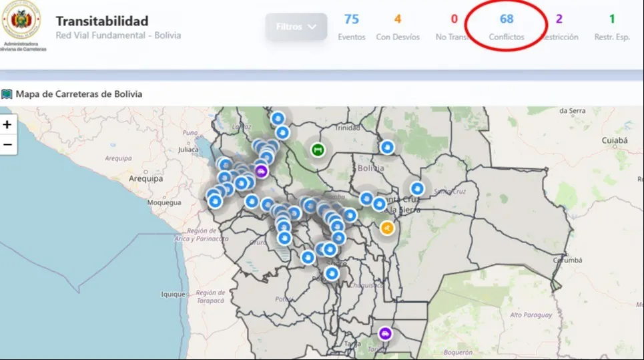This screenshot has height=360, width=644.
Task: Zoom out on the map
Action: pyautogui.click(x=7, y=145)
